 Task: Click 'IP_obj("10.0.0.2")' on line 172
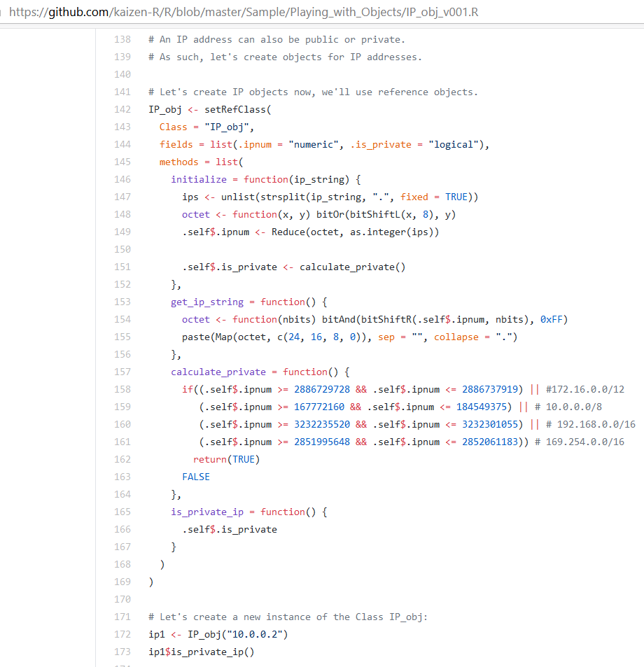pos(238,634)
